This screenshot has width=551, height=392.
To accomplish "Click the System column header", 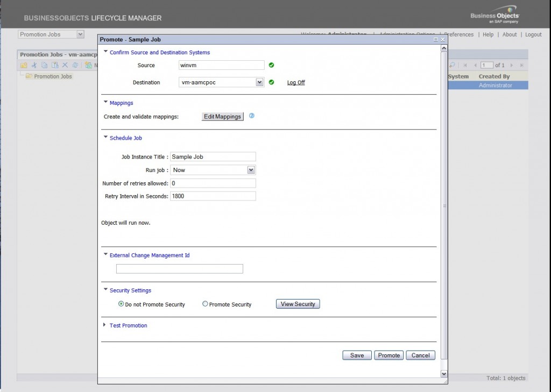I will pyautogui.click(x=458, y=76).
